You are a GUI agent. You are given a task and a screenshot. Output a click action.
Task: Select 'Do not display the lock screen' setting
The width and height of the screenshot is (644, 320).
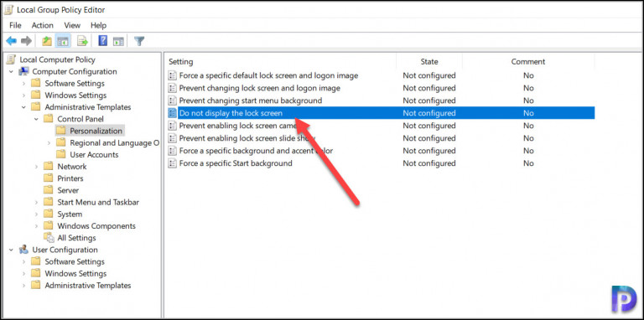[231, 113]
